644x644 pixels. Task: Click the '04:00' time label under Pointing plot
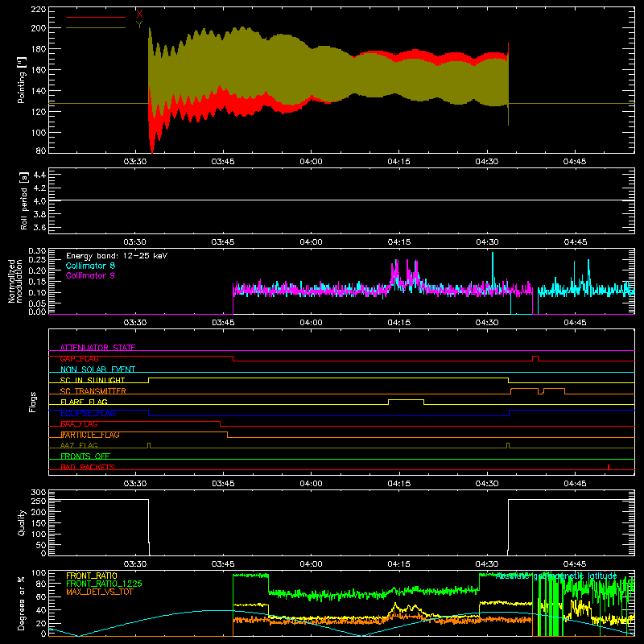click(311, 162)
